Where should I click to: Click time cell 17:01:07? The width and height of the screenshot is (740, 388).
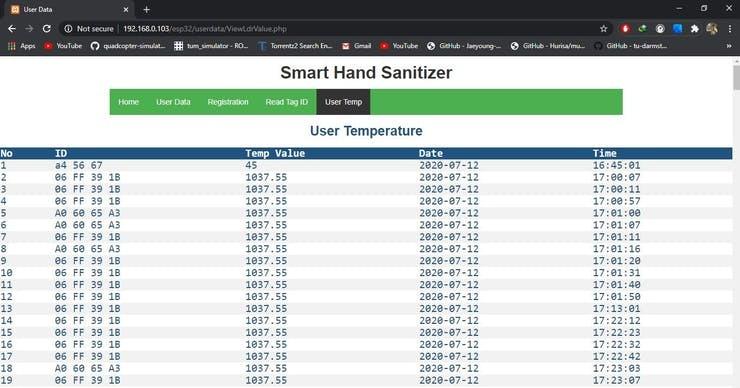pos(617,225)
